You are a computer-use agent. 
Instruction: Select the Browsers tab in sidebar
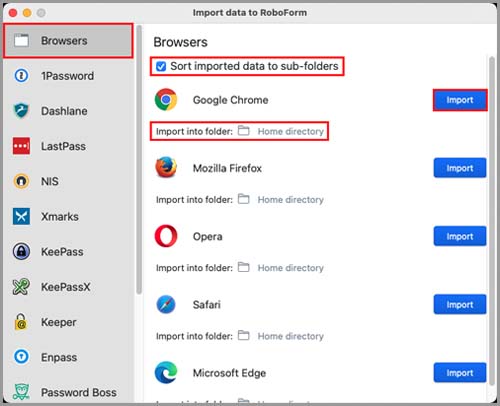pos(68,41)
